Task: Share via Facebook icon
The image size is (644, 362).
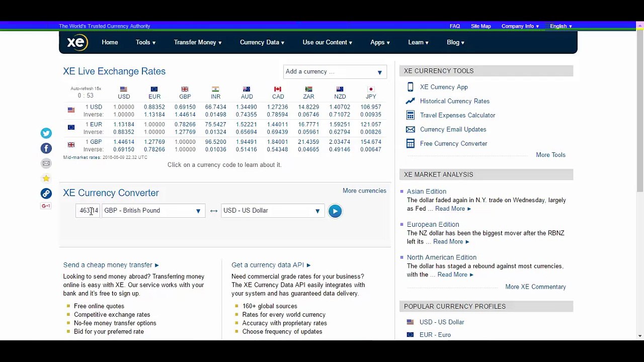Action: click(46, 148)
